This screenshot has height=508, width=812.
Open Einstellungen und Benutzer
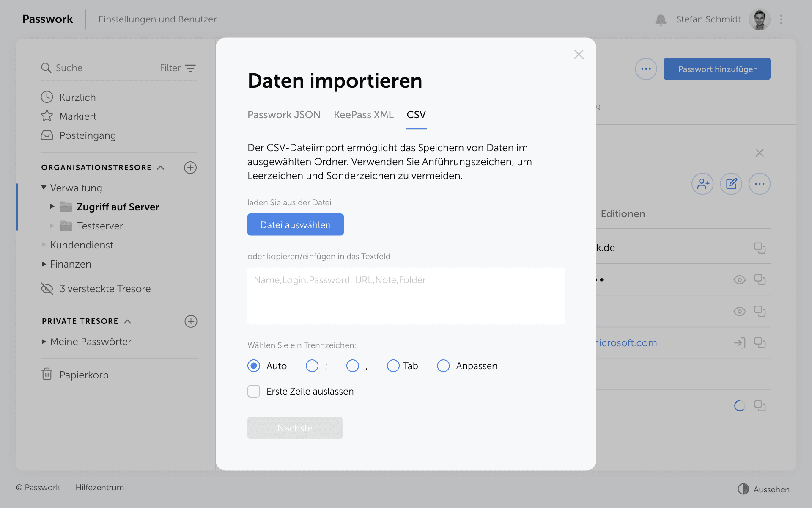(157, 19)
